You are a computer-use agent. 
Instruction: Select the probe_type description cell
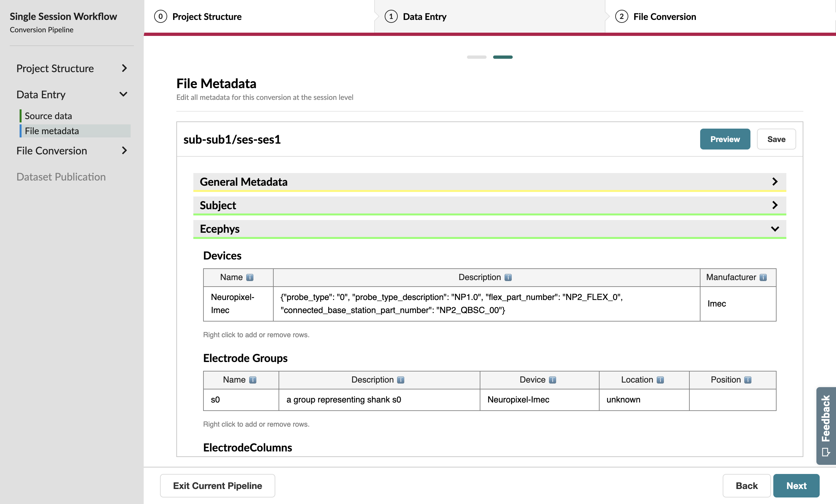pos(487,304)
